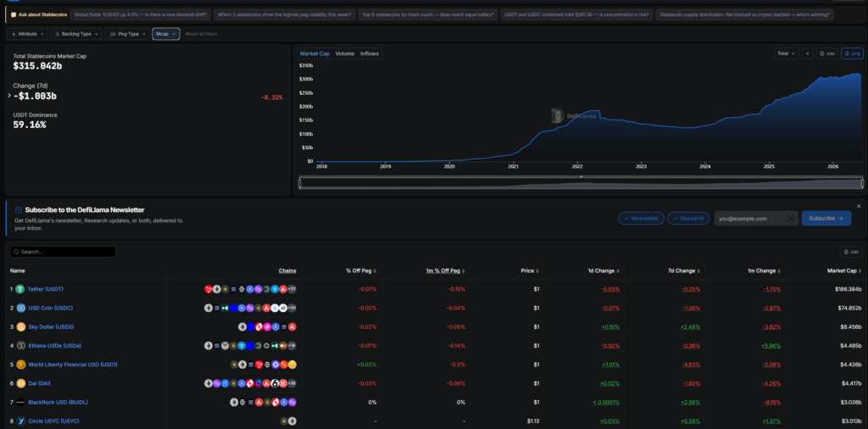Open the Mcap filter dropdown

click(x=166, y=34)
